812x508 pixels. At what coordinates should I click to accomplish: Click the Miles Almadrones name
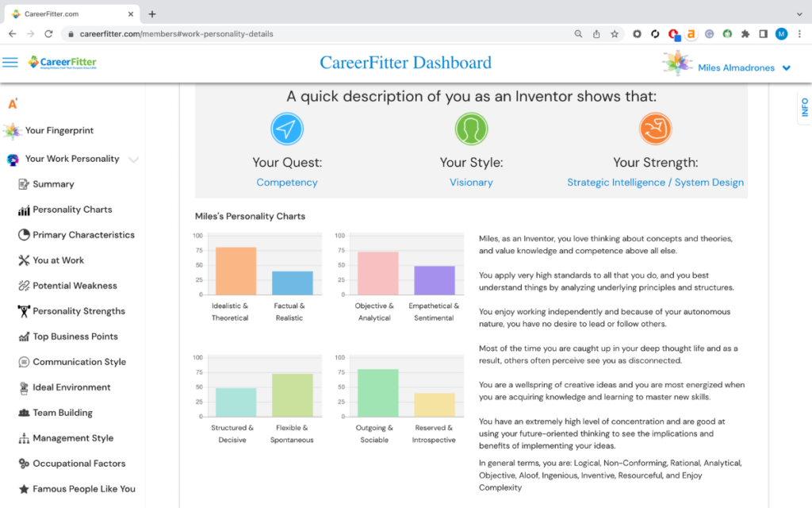737,68
